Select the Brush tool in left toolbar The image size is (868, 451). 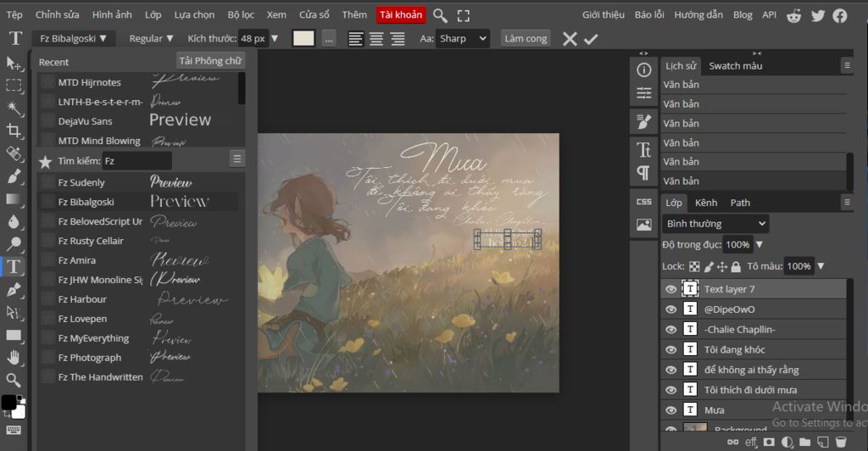point(14,176)
